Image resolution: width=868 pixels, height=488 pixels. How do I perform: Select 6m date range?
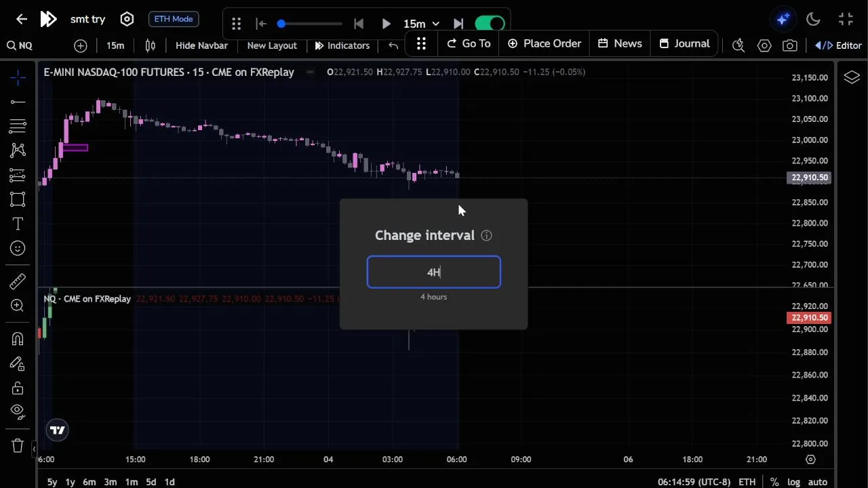click(90, 482)
